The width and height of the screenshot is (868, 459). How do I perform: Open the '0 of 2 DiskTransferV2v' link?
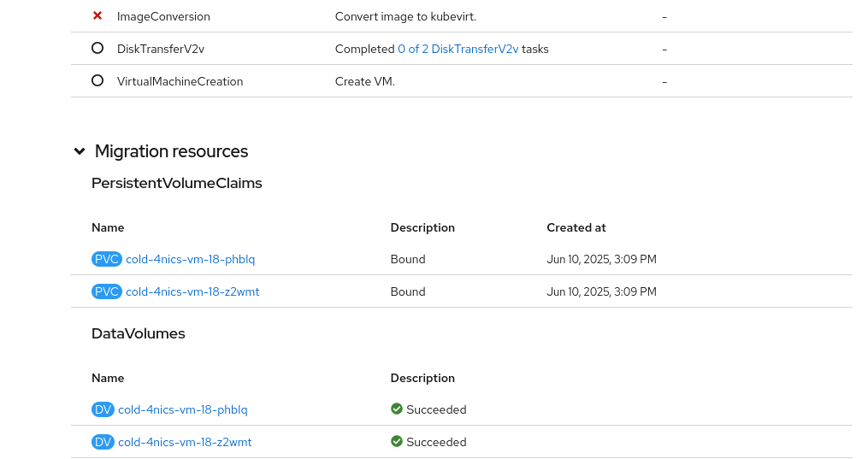coord(458,49)
